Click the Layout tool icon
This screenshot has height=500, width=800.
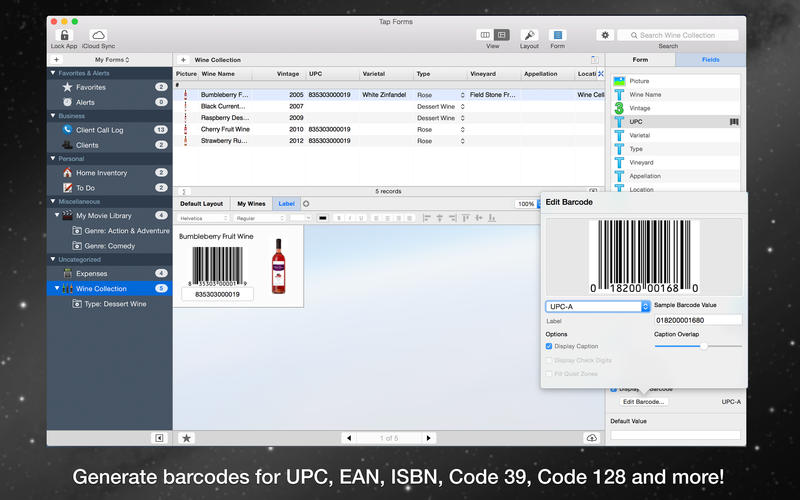click(529, 35)
